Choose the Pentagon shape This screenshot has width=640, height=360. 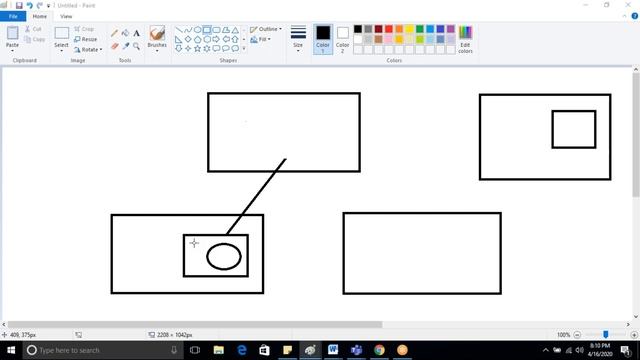tap(198, 39)
